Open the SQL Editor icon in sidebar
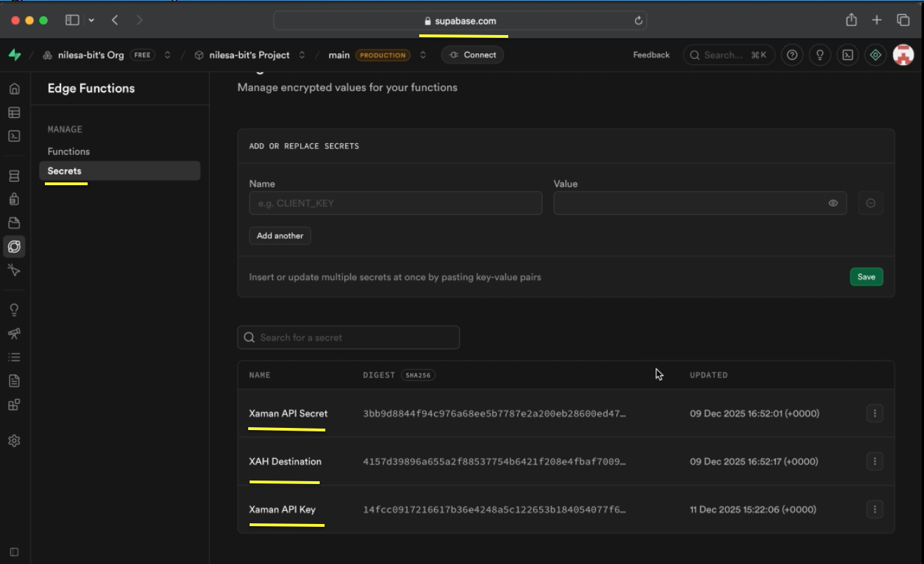The width and height of the screenshot is (924, 564). coord(14,135)
